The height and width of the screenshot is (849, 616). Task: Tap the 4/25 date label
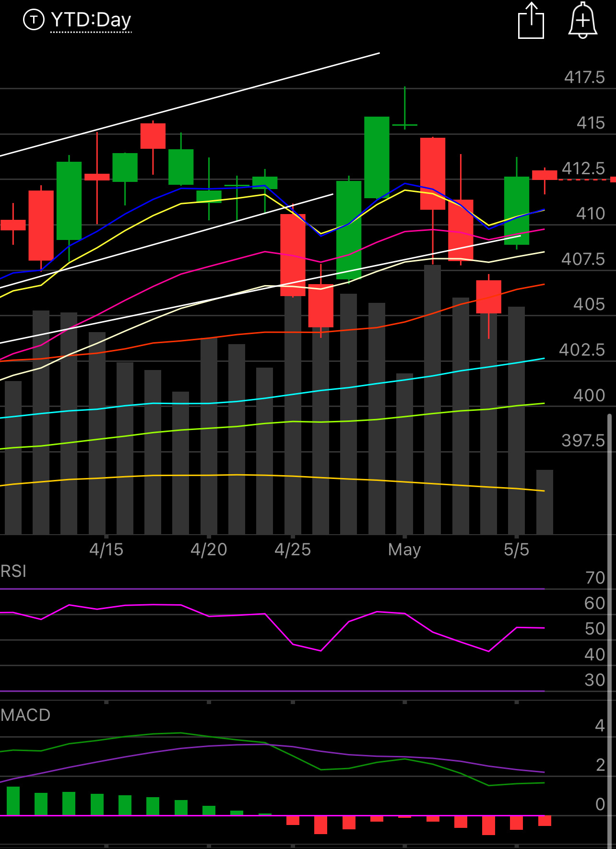click(293, 550)
